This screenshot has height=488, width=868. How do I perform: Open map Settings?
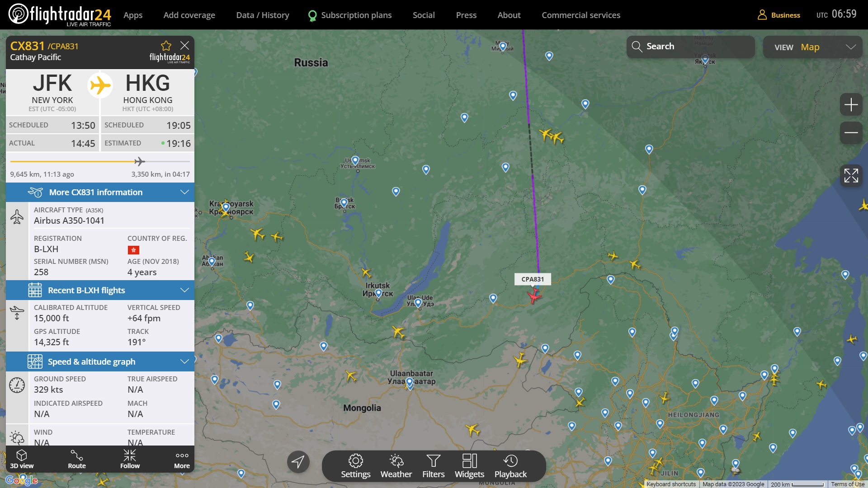pos(355,466)
